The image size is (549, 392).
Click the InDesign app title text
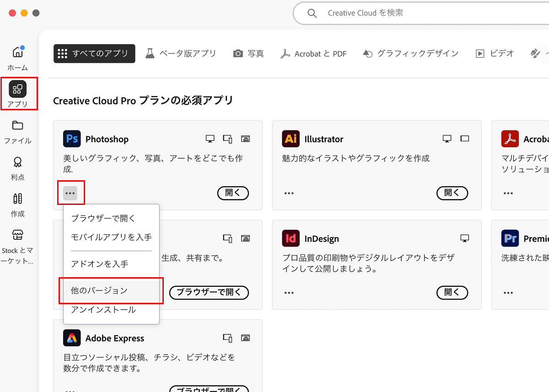[322, 239]
